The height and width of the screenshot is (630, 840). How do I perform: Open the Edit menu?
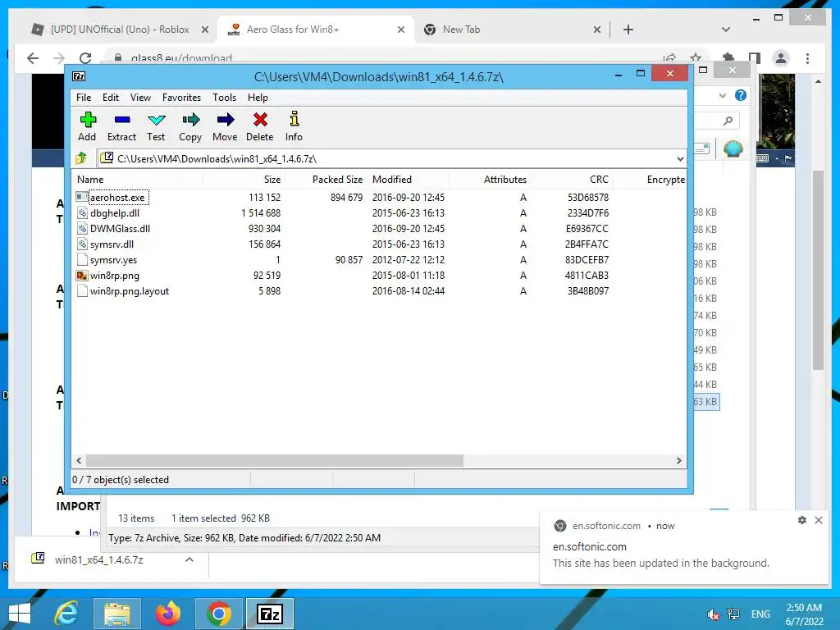coord(111,98)
